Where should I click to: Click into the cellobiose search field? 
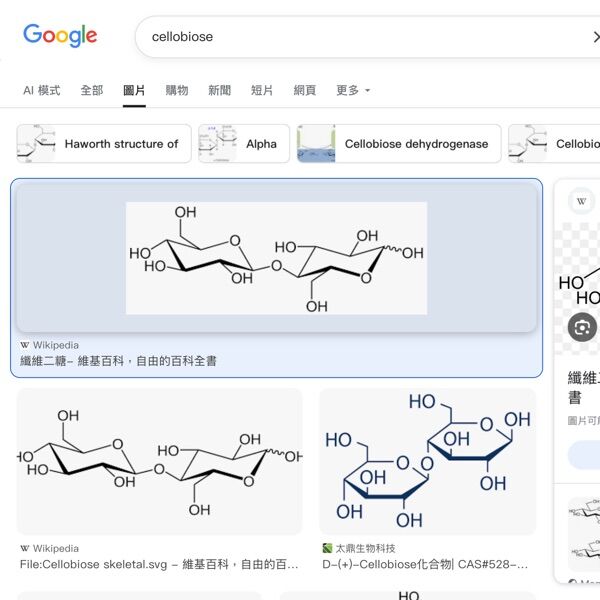point(350,37)
